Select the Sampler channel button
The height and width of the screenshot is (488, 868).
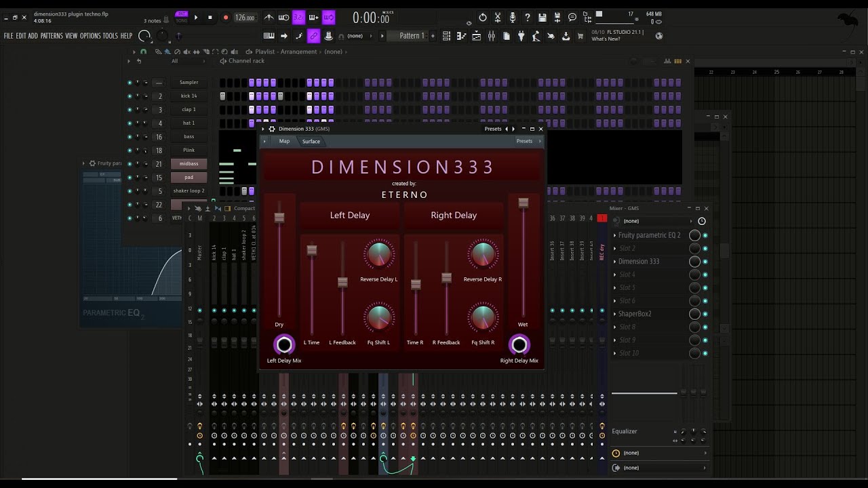pos(189,83)
